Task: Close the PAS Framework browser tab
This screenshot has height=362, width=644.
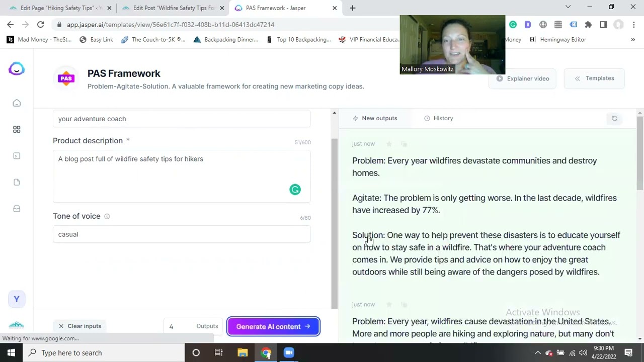Action: pos(335,8)
